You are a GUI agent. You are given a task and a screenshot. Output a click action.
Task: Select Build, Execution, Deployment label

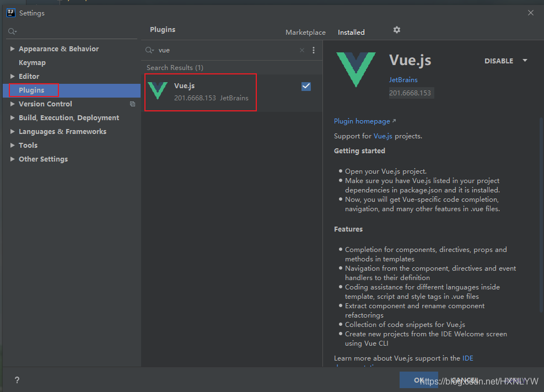tap(69, 117)
